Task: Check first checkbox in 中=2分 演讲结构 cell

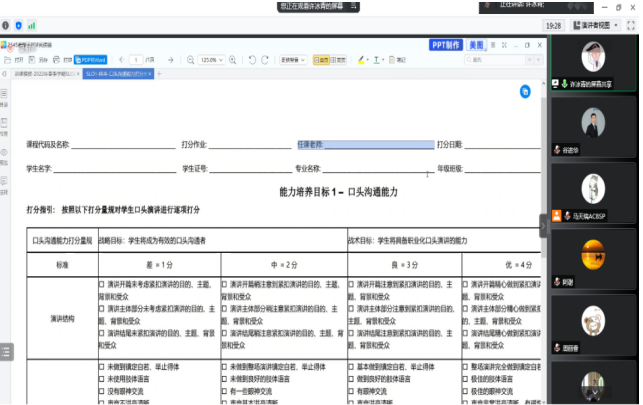Action: click(x=224, y=284)
